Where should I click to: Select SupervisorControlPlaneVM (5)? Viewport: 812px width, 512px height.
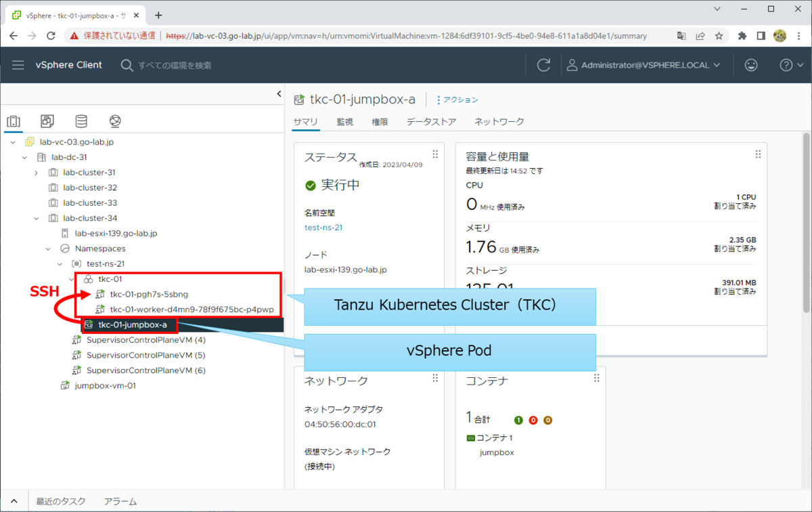click(145, 355)
